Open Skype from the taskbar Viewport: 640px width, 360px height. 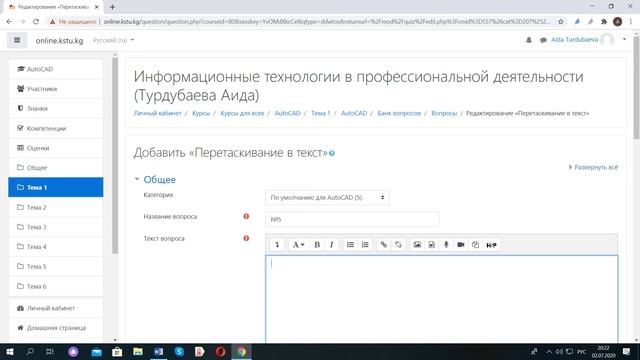click(179, 352)
